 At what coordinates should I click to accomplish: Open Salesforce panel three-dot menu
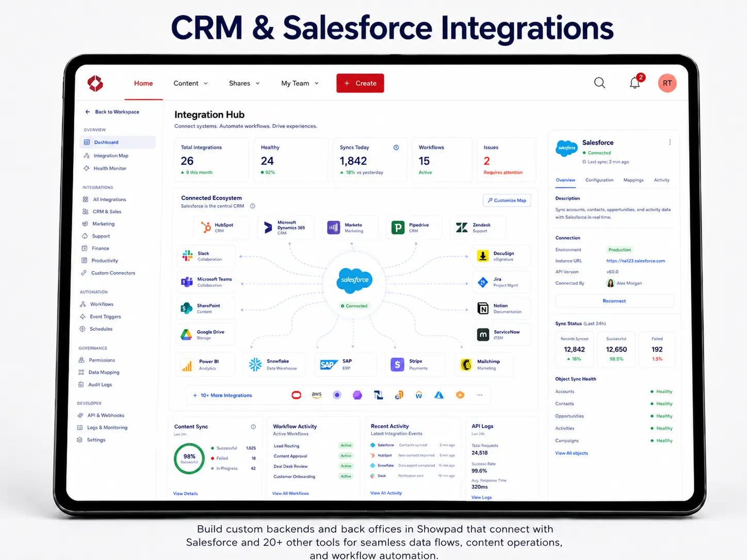coord(670,142)
